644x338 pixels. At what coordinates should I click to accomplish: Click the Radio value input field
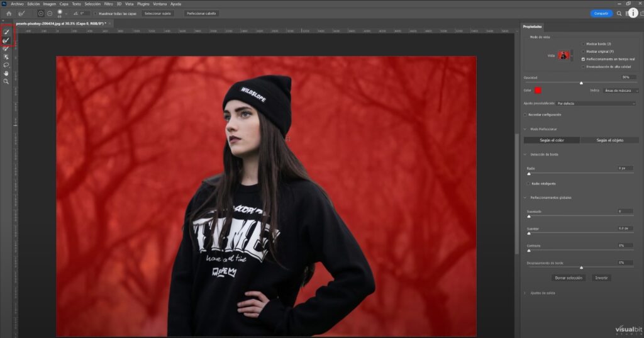625,168
